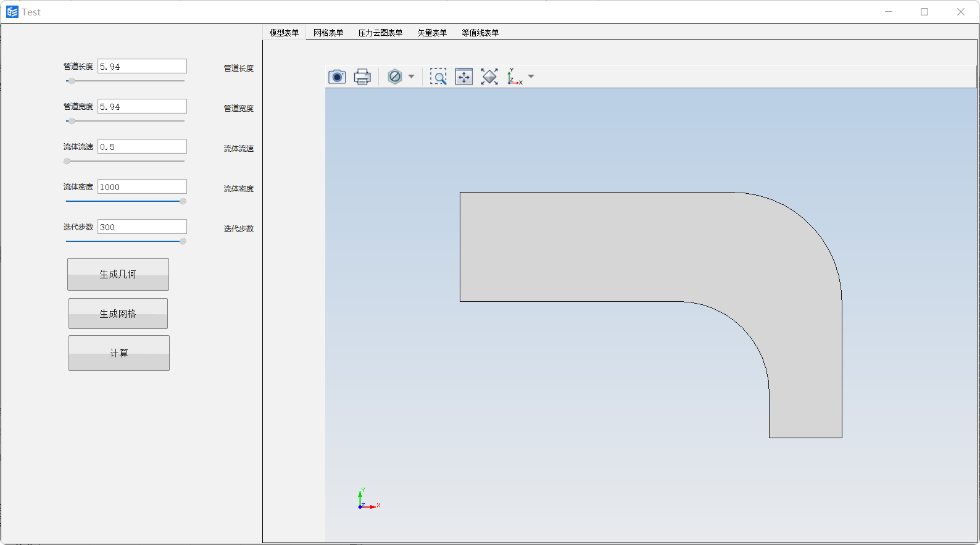
Task: Minimize the Test window
Action: pos(889,12)
